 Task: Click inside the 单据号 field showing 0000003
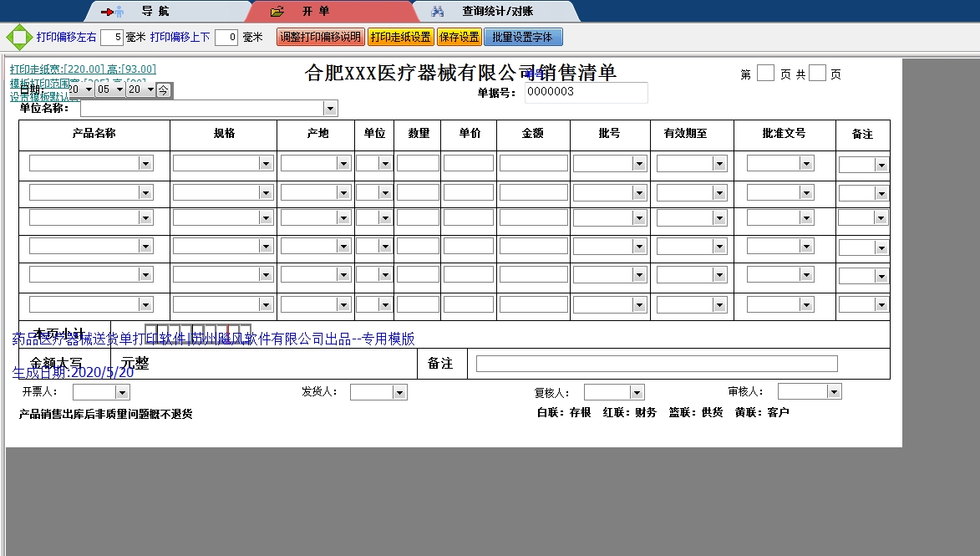point(585,92)
